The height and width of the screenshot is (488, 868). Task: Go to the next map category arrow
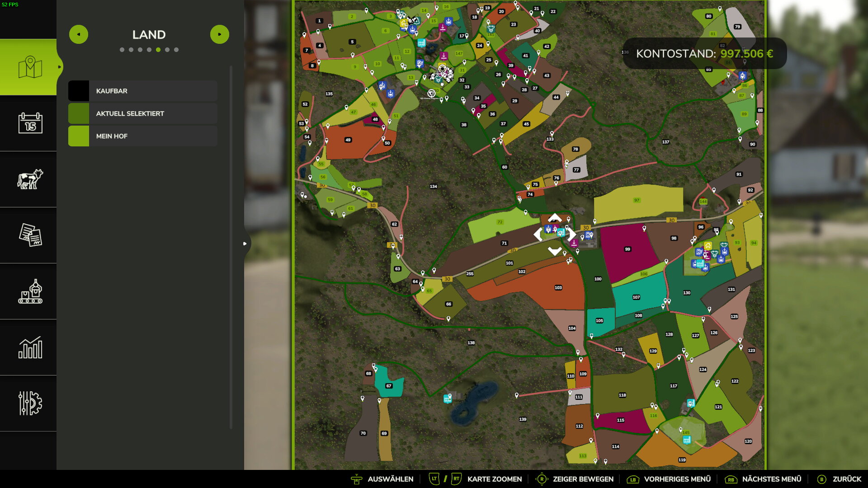[x=220, y=34]
